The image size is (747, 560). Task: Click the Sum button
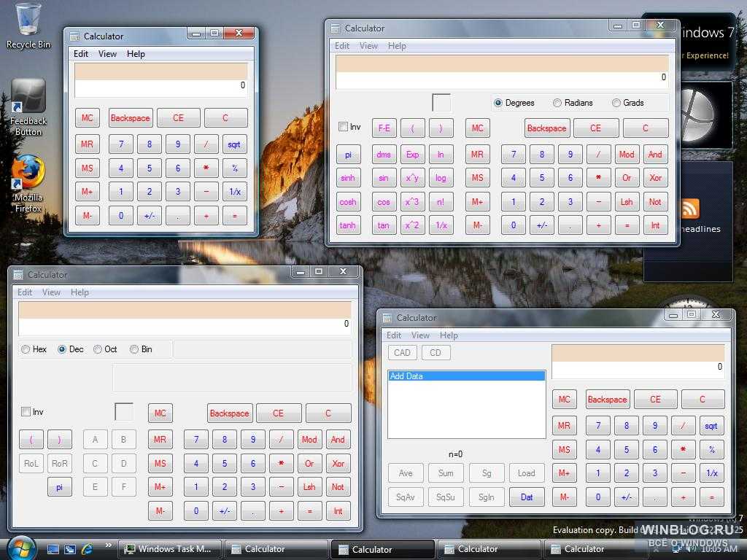(446, 473)
